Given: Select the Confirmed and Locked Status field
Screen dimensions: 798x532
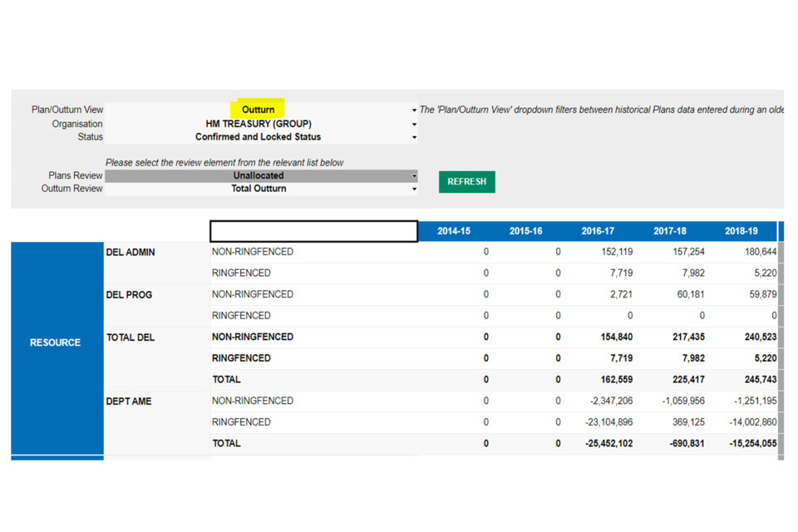Looking at the screenshot, I should [259, 137].
